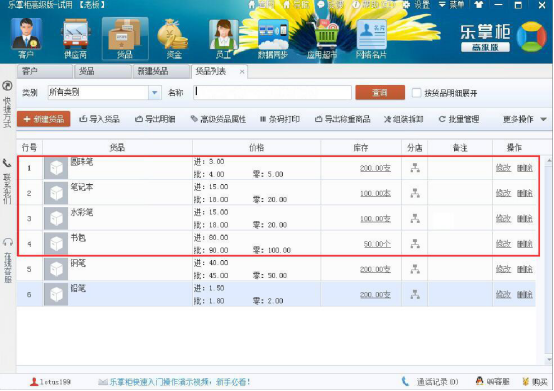This screenshot has height=391, width=554.
Task: Toggle the 按货品明细展开 checkbox
Action: coord(417,93)
